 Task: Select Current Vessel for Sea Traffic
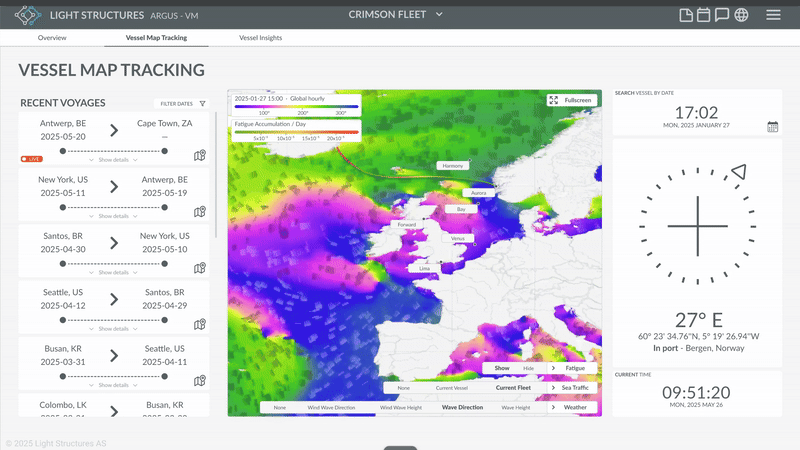pos(456,388)
